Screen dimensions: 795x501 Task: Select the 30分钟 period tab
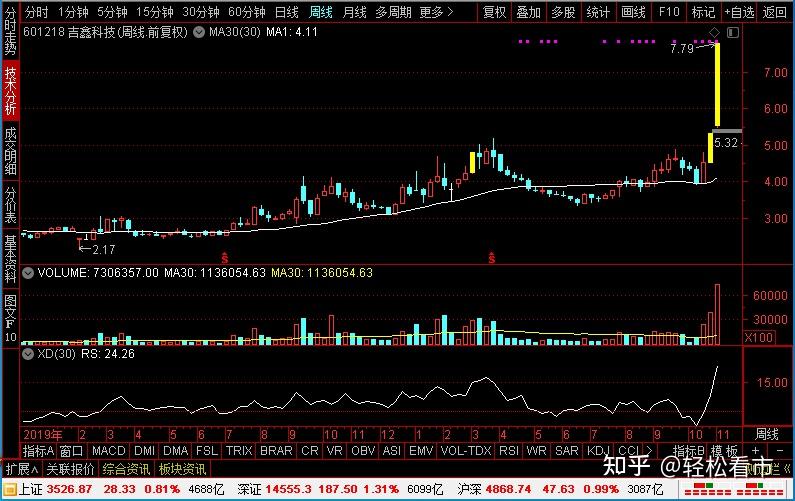[201, 12]
